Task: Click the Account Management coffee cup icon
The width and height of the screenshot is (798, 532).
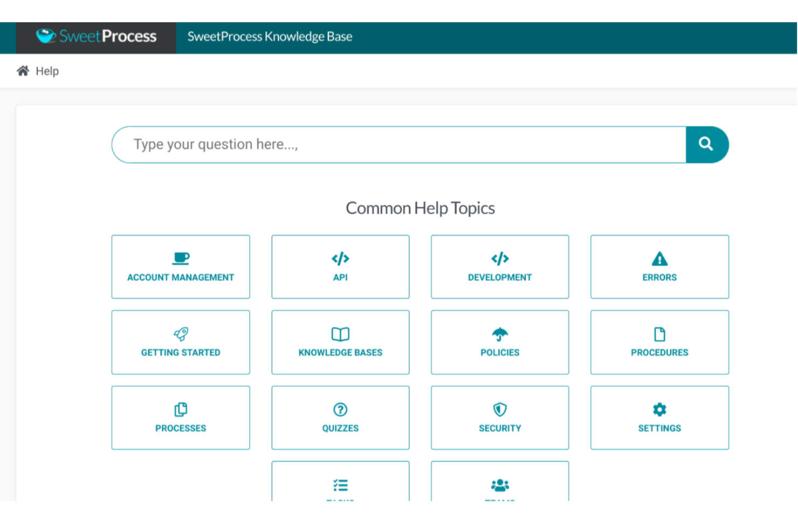Action: [181, 258]
